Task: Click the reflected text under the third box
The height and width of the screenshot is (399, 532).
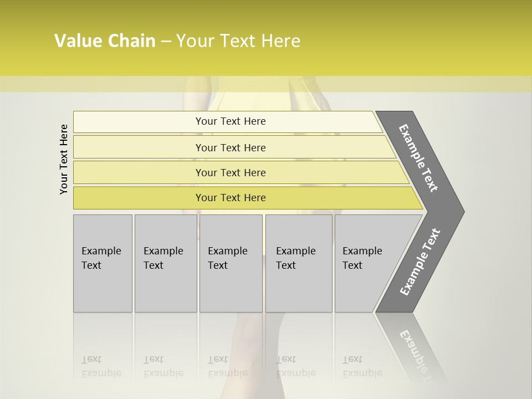Action: pos(227,366)
